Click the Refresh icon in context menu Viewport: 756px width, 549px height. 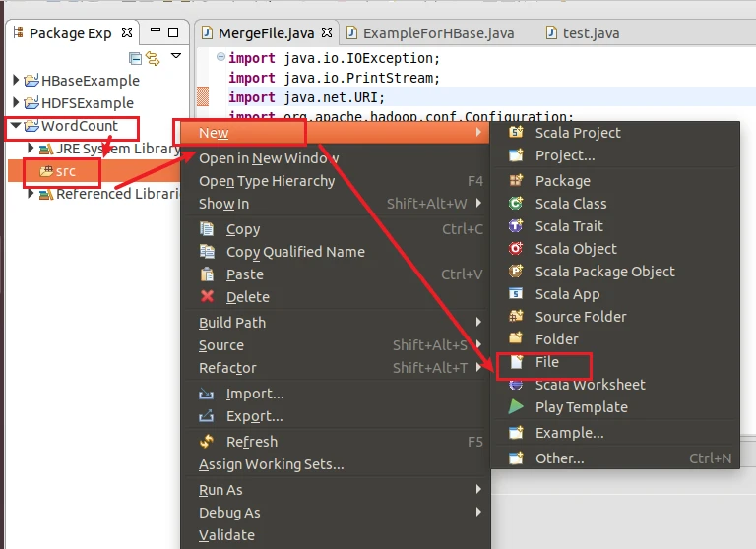(x=207, y=442)
